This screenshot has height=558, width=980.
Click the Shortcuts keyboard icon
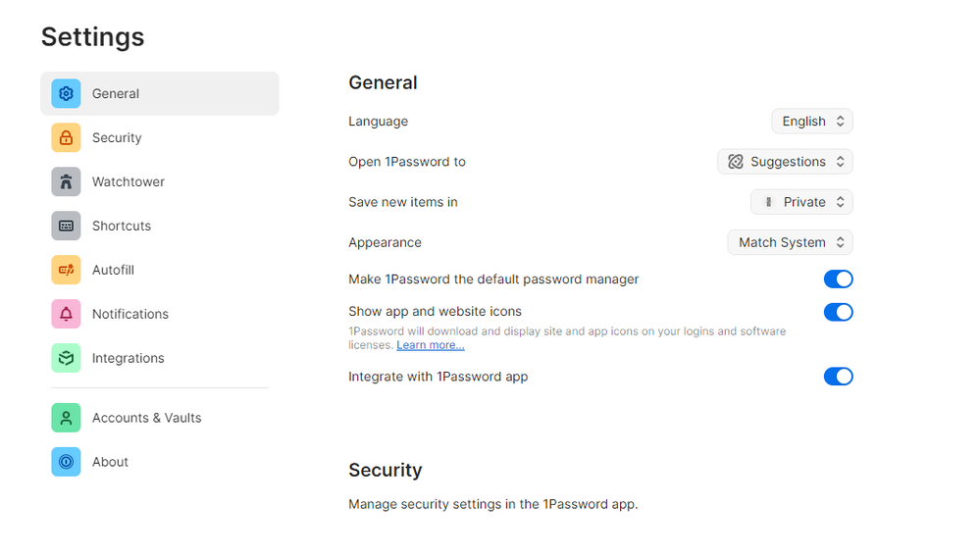pos(66,227)
